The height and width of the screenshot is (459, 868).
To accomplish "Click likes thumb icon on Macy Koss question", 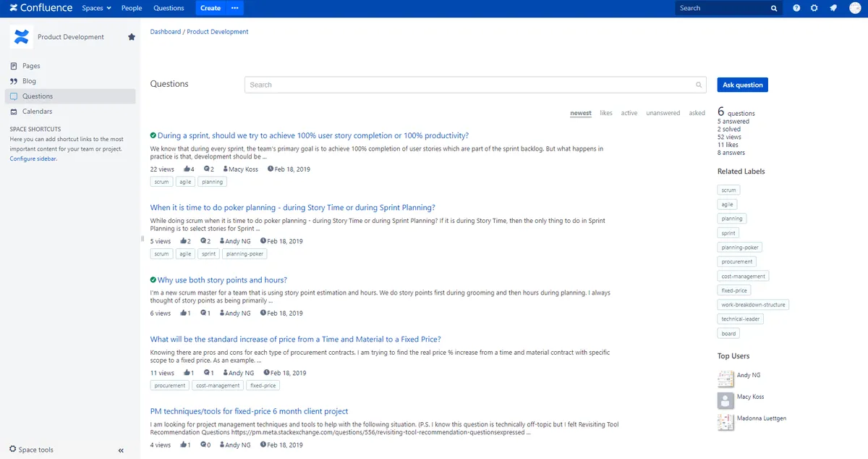I will [x=187, y=169].
